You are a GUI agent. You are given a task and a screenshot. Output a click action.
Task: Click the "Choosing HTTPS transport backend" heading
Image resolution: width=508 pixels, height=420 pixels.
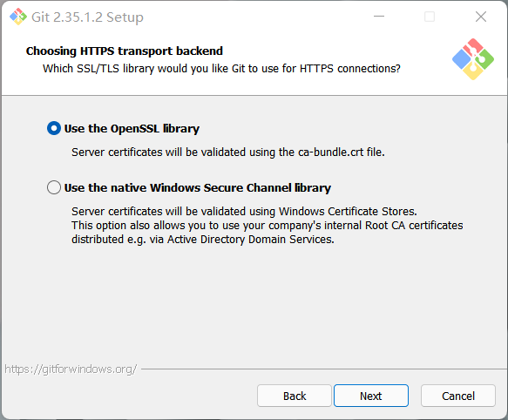[x=125, y=51]
